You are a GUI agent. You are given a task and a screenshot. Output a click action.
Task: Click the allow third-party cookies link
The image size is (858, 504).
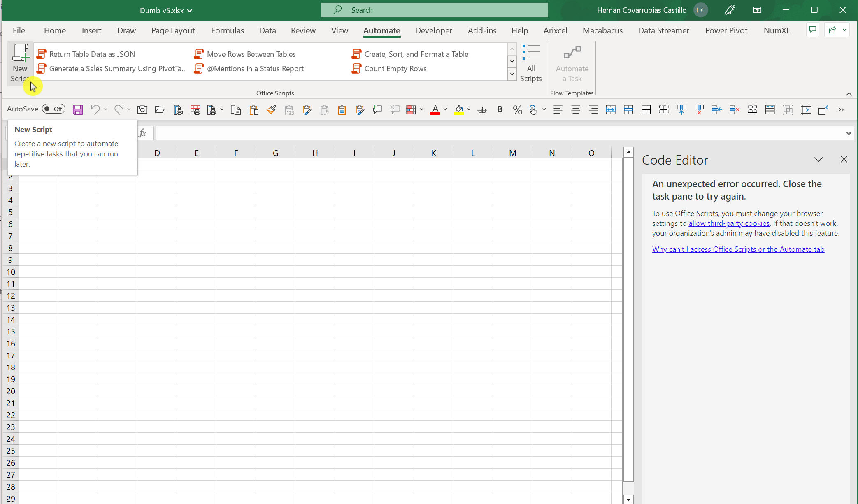[x=729, y=223]
